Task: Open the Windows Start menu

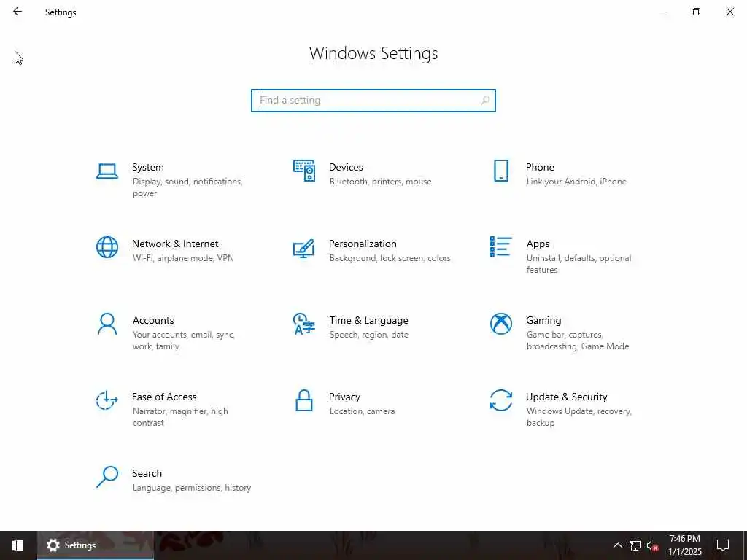Action: tap(18, 545)
